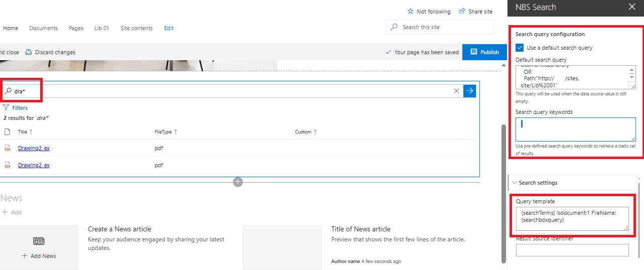Click the Discard changes icon
This screenshot has width=644, height=270.
29,52
